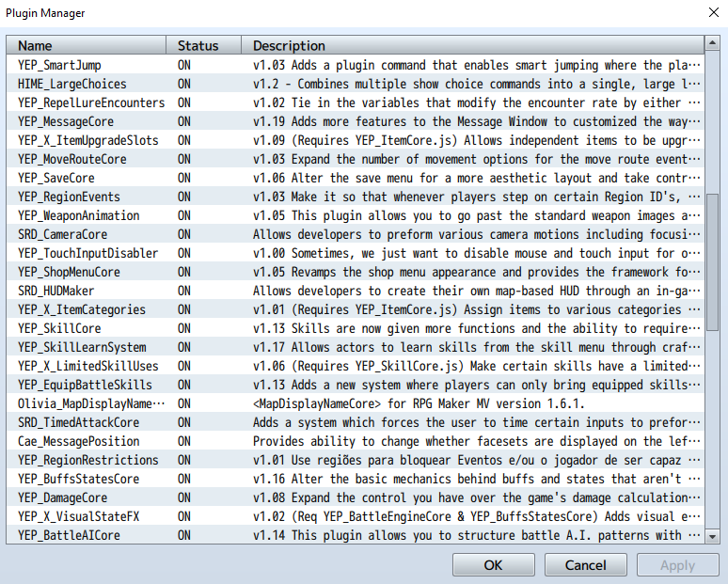
Task: Click the Cancel button
Action: pos(585,565)
